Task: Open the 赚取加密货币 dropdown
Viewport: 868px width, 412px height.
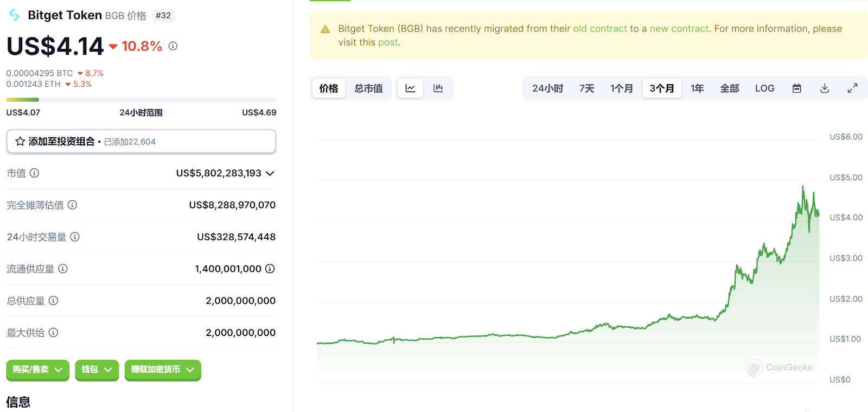Action: [163, 370]
